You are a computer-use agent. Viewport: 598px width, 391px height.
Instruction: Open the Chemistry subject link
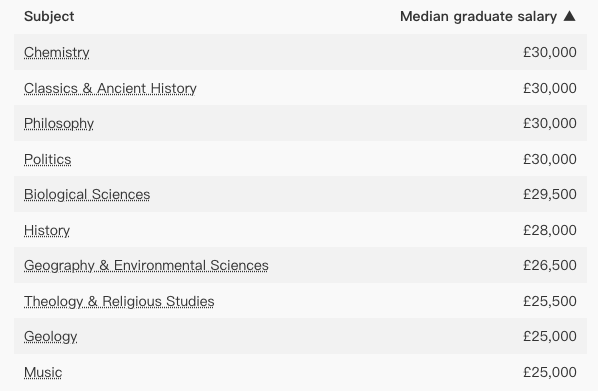[56, 52]
